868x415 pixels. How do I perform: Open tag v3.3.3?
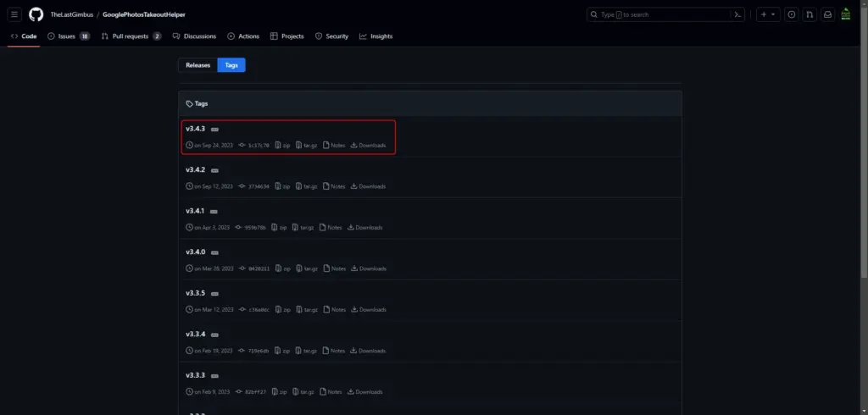click(x=196, y=375)
